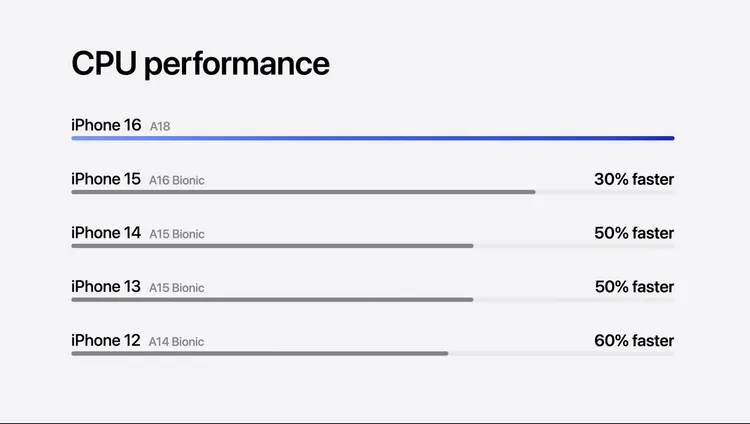This screenshot has height=424, width=750.
Task: Click the A15 Bionic label beside iPhone 14
Action: [x=177, y=235]
